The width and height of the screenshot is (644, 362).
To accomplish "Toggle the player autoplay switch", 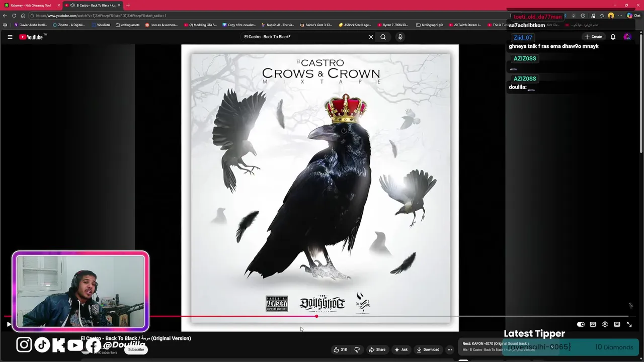I will 581,324.
